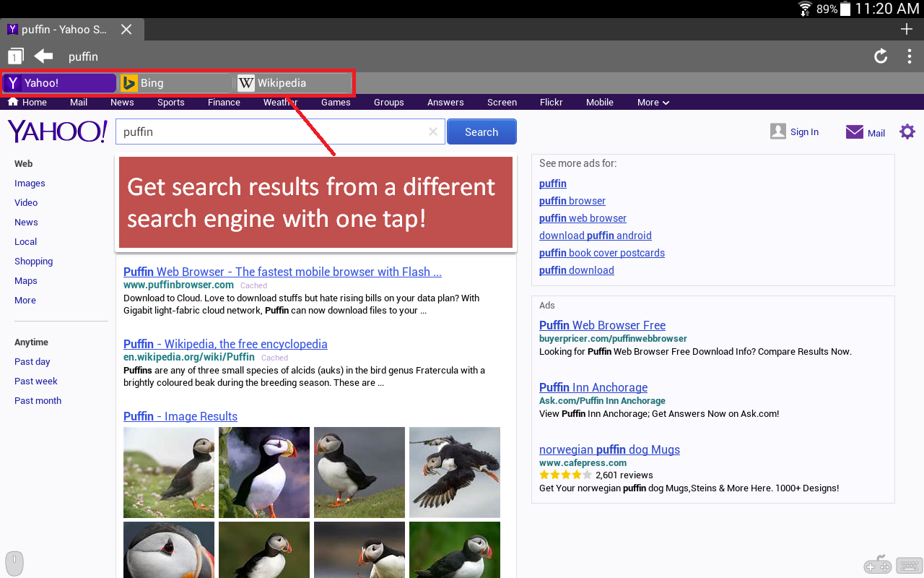Limit results to Past day
Viewport: 924px width, 578px height.
pos(32,362)
